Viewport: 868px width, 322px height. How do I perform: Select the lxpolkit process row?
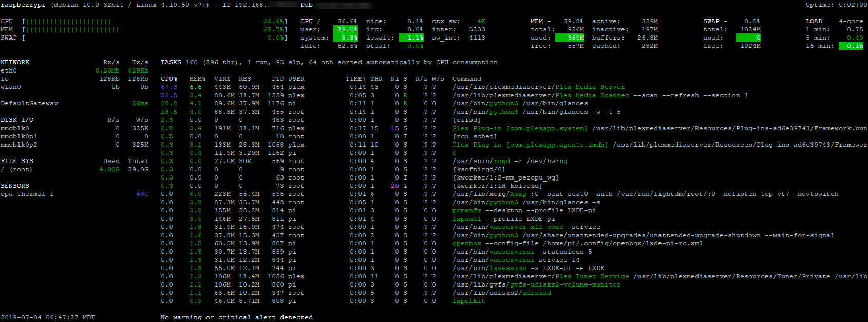(323, 301)
